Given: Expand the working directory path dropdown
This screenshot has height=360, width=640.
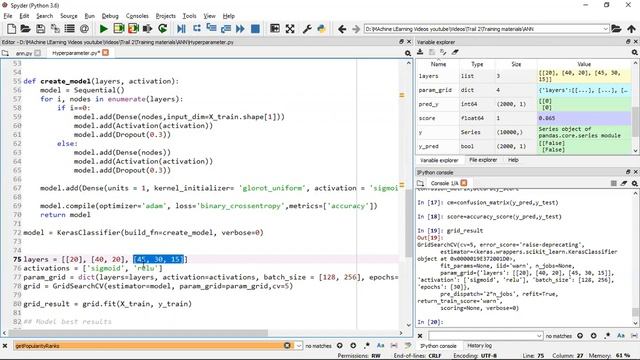Looking at the screenshot, I should pos(606,29).
